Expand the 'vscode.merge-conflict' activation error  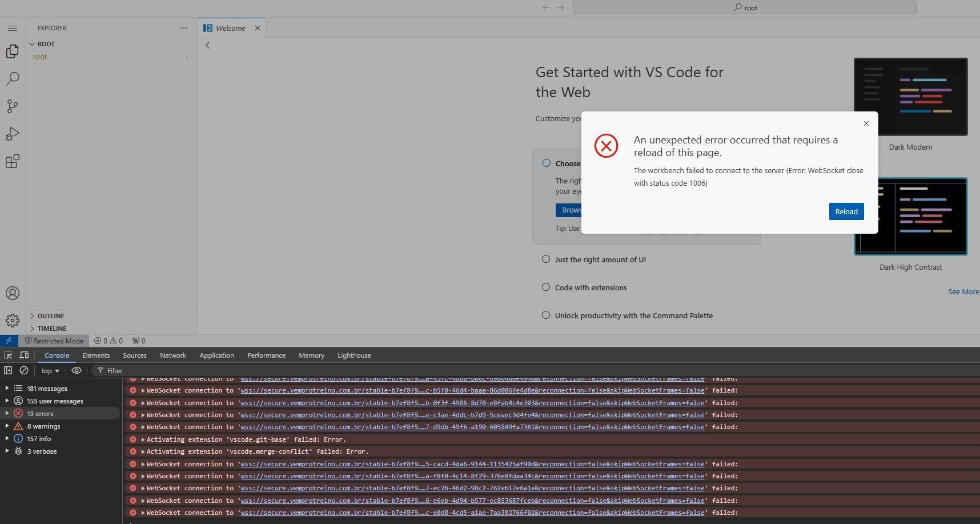143,451
